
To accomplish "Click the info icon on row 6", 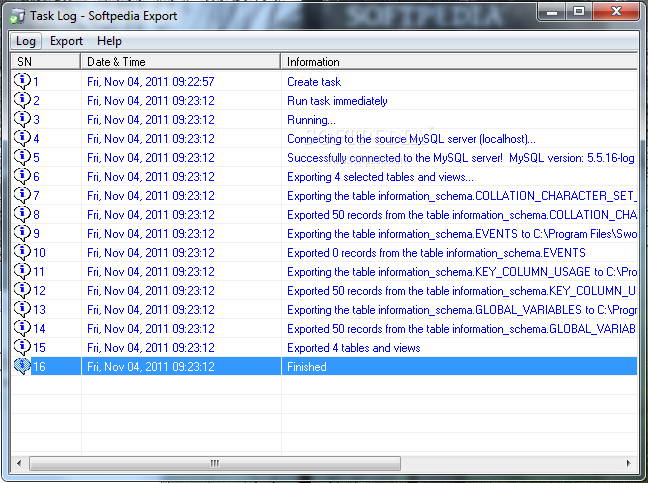I will [x=22, y=176].
